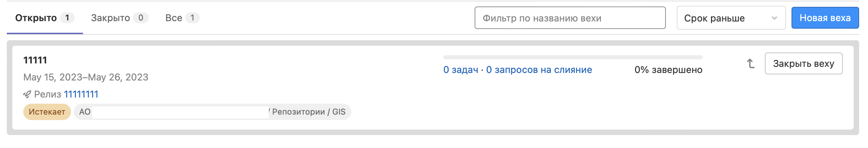Image resolution: width=868 pixels, height=148 pixels.
Task: Open milestone titled 11111
Action: tap(35, 60)
